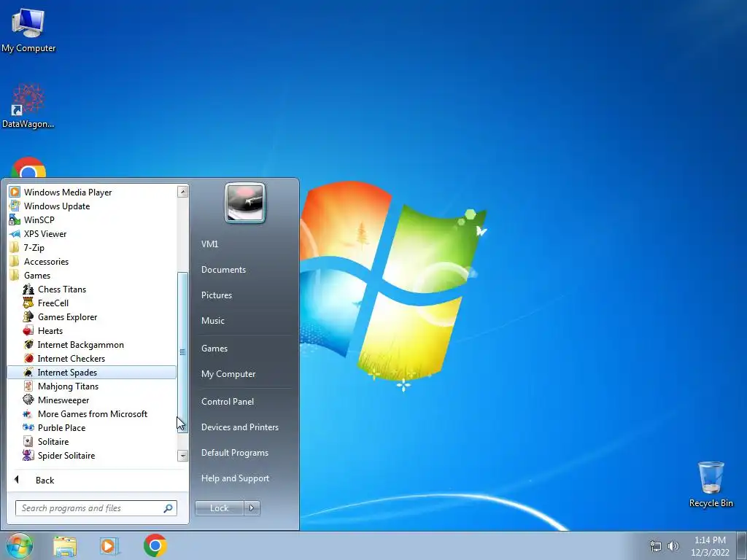Open the shutdown options arrow beside Lock

pos(252,508)
